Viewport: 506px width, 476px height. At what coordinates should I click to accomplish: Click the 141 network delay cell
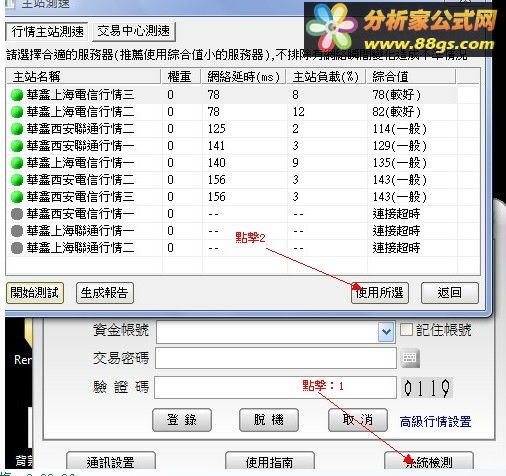(216, 146)
